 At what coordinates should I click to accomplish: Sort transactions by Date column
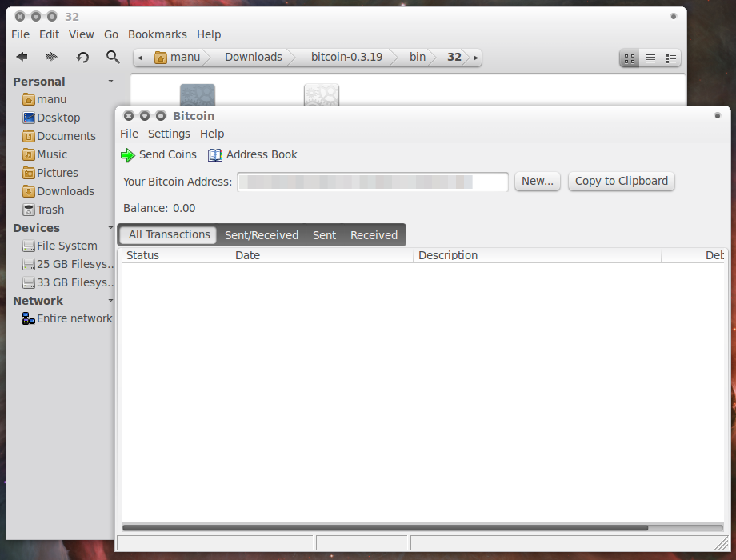322,255
